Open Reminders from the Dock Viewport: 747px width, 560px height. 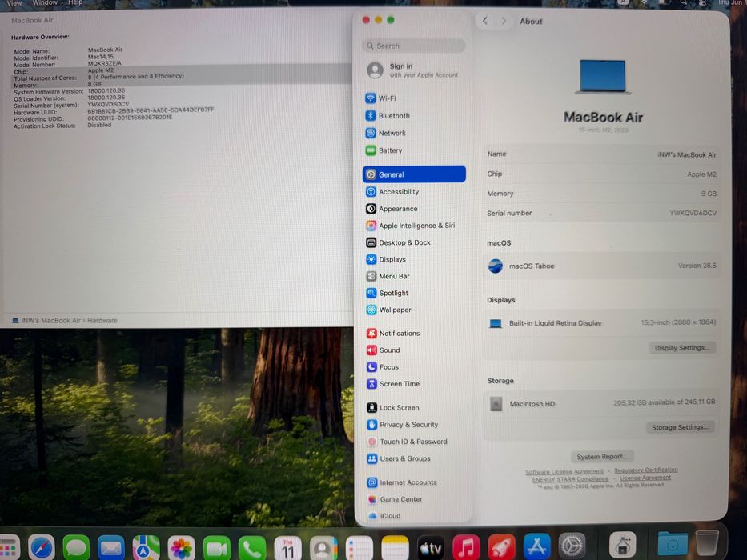pos(359,549)
